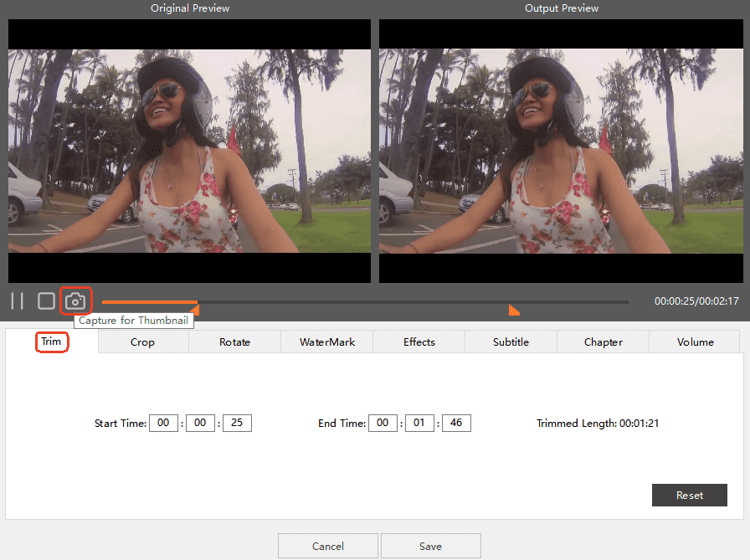The height and width of the screenshot is (560, 750).
Task: Click the playback progress bar
Action: coord(364,301)
